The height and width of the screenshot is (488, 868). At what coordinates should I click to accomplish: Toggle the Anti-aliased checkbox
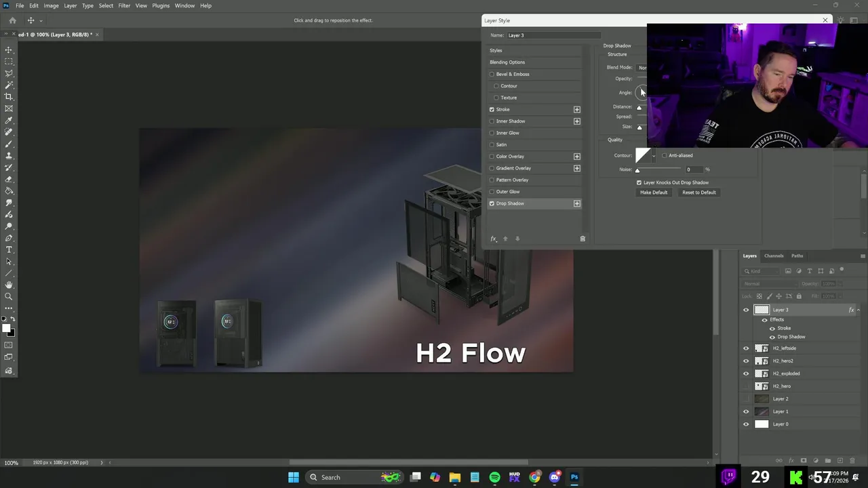point(665,155)
